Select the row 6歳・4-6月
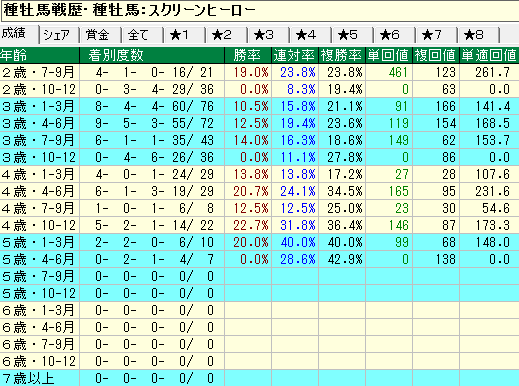This screenshot has width=519, height=386. [x=259, y=327]
